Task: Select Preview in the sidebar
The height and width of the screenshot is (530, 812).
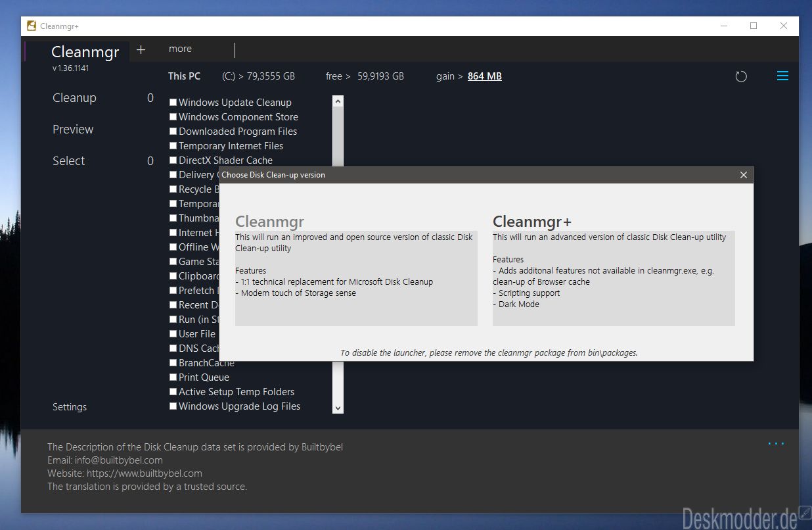Action: tap(73, 130)
